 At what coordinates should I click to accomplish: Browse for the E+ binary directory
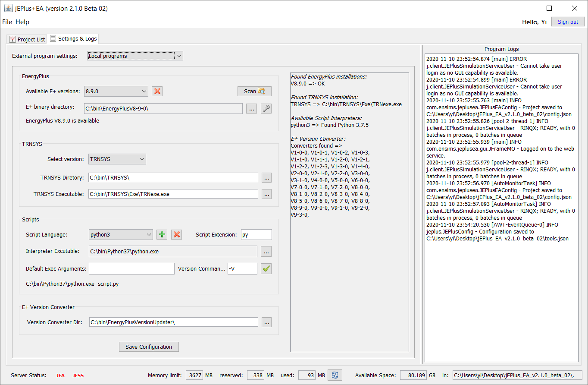click(x=251, y=108)
